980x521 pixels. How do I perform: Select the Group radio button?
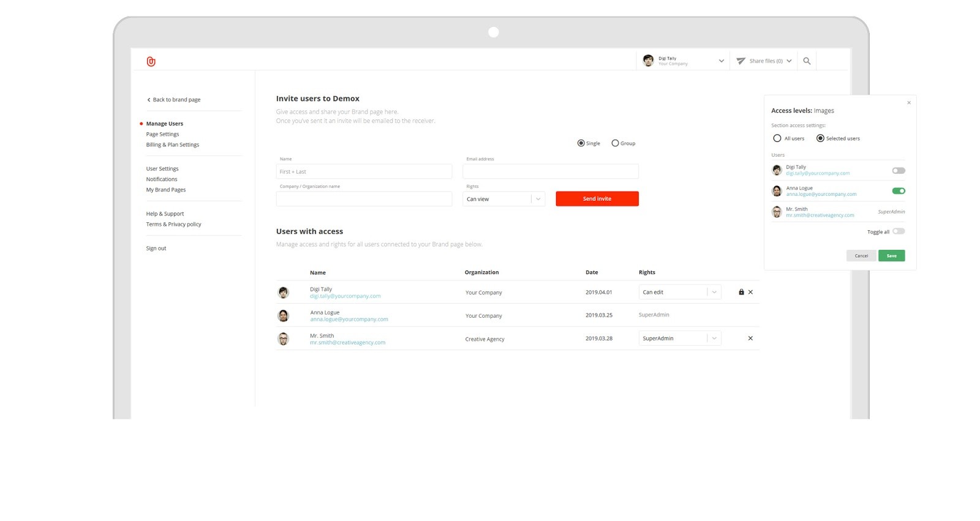pyautogui.click(x=615, y=143)
